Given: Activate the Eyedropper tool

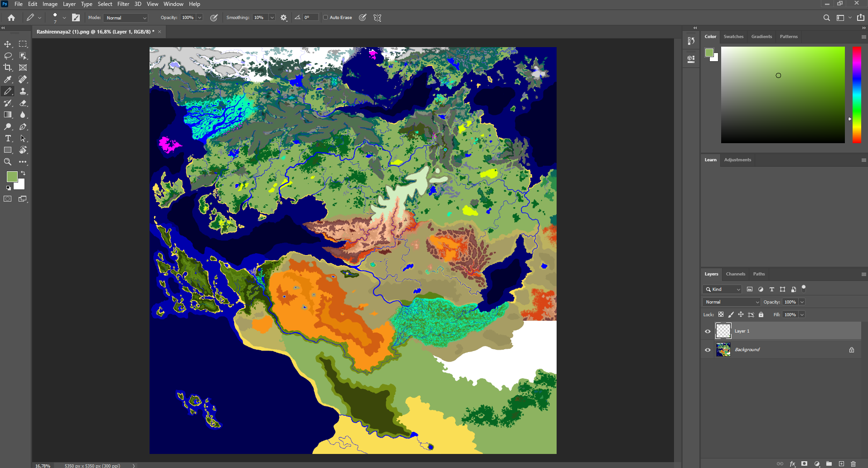Looking at the screenshot, I should pos(8,79).
